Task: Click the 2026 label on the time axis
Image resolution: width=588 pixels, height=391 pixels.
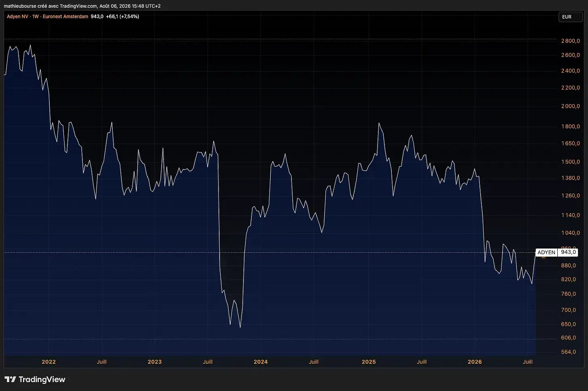Action: pos(475,362)
